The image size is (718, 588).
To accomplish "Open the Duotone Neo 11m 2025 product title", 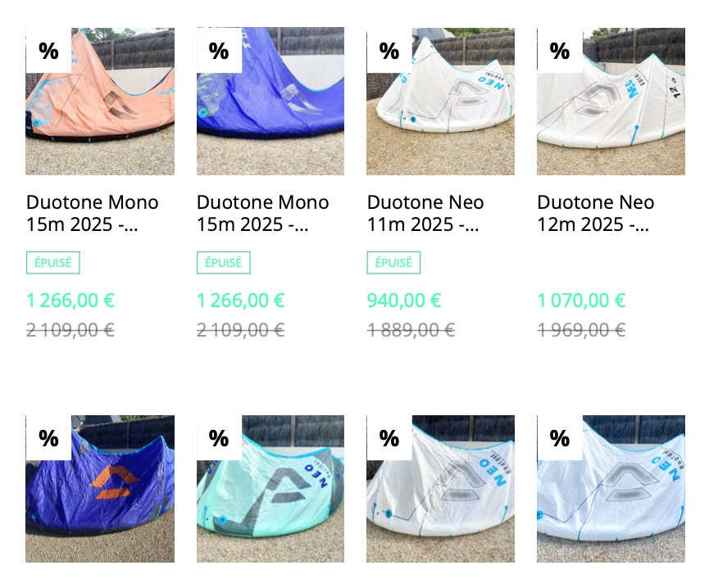I will (x=425, y=213).
